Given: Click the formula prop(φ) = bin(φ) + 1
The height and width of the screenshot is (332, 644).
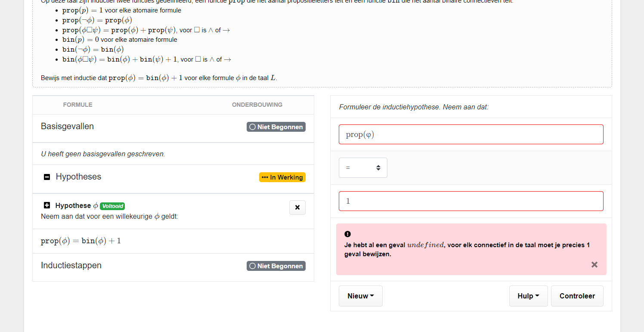Looking at the screenshot, I should coord(80,241).
